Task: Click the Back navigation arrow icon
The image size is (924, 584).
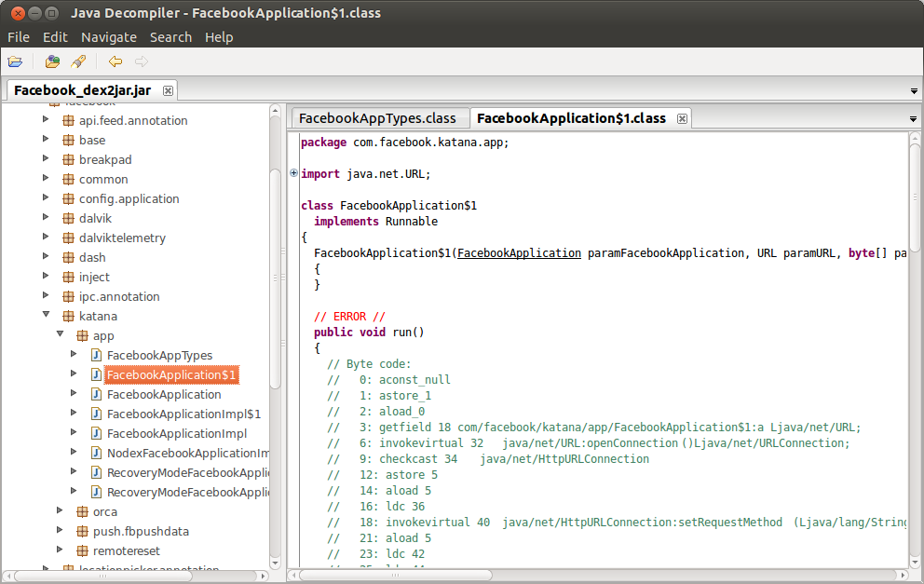Action: [x=114, y=61]
